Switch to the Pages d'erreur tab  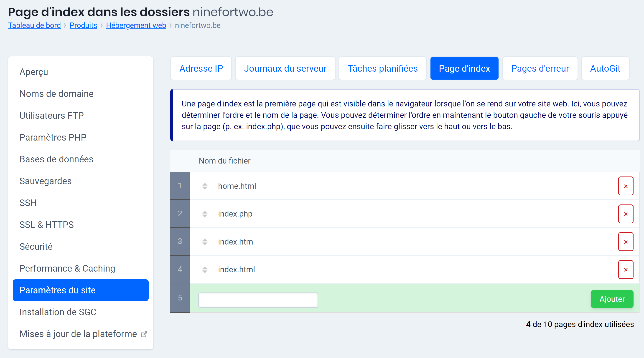pyautogui.click(x=540, y=68)
